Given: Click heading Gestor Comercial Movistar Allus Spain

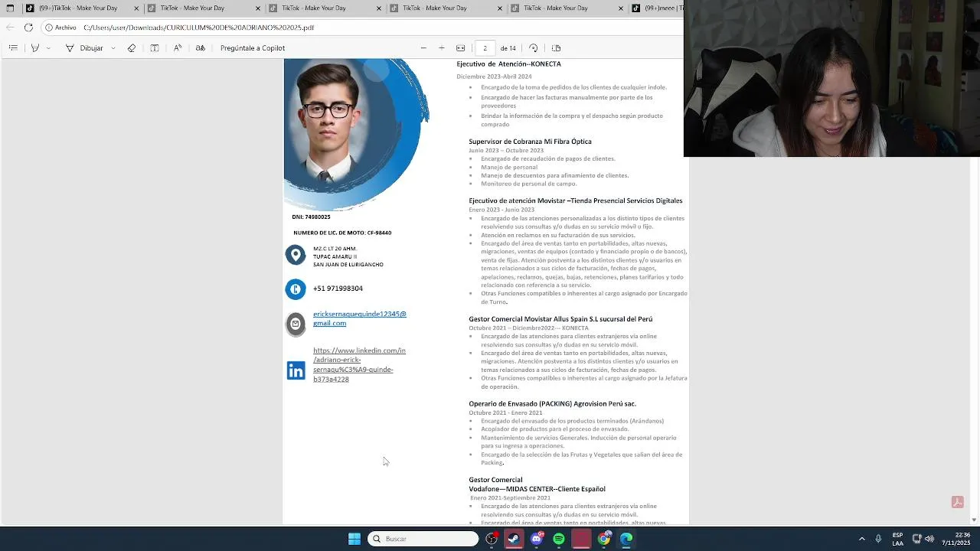Looking at the screenshot, I should pyautogui.click(x=560, y=319).
